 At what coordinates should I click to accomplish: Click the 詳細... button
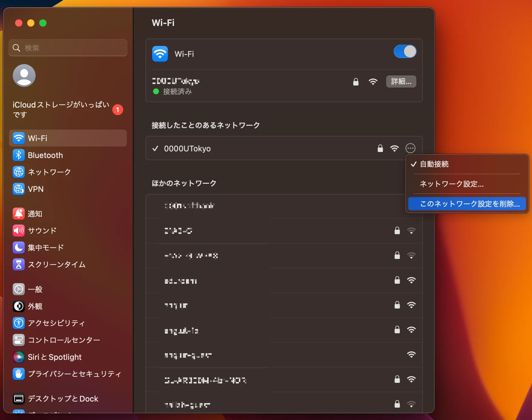pyautogui.click(x=401, y=82)
